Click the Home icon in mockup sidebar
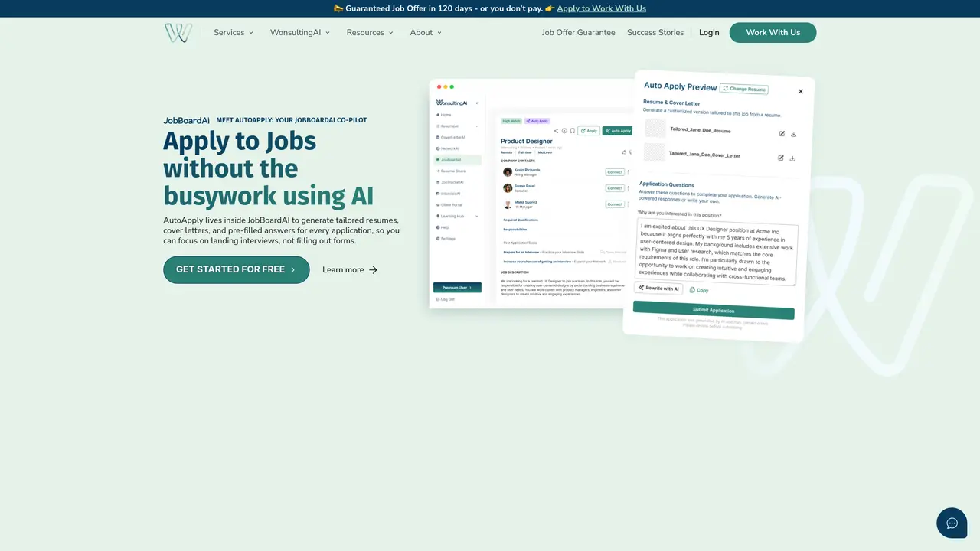 point(438,115)
